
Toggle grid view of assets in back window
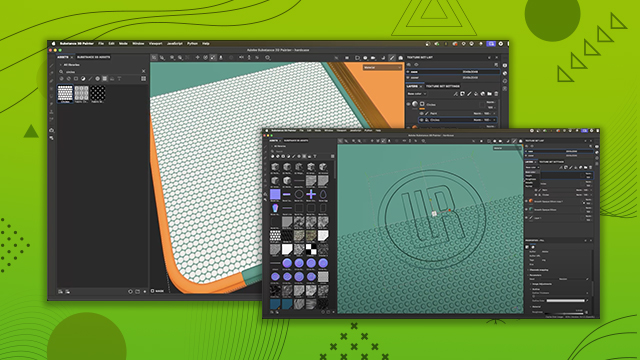[x=144, y=78]
